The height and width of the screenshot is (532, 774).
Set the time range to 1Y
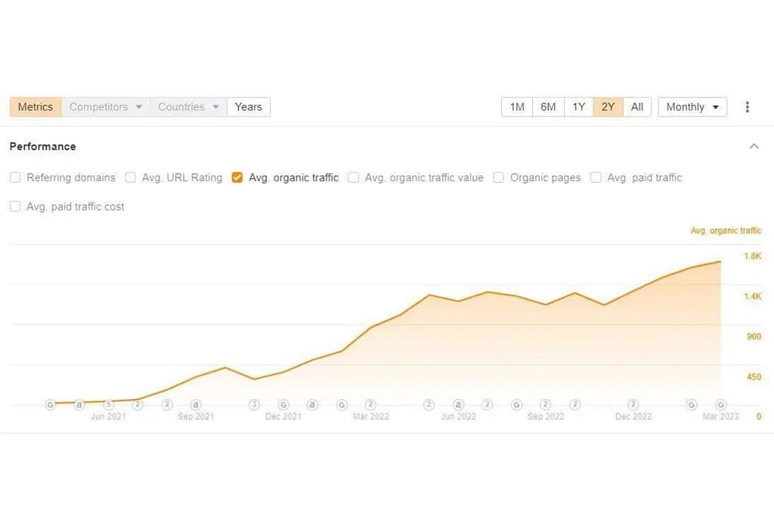[x=578, y=107]
